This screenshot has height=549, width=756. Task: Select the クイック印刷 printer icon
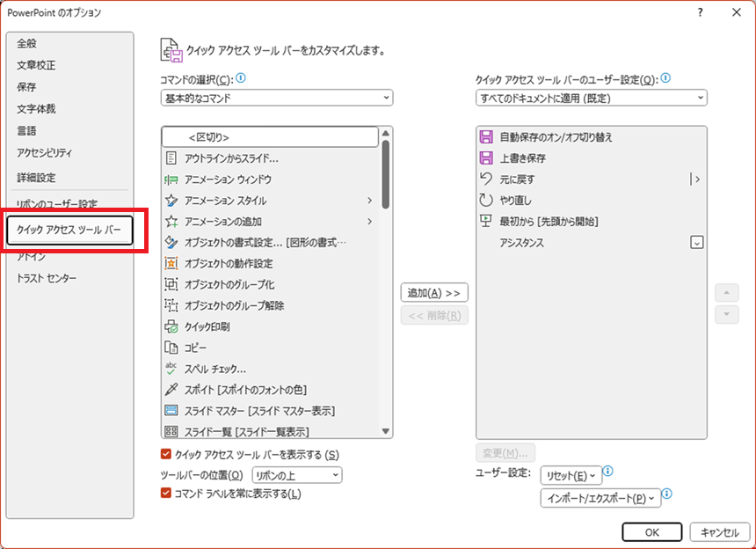[x=171, y=326]
